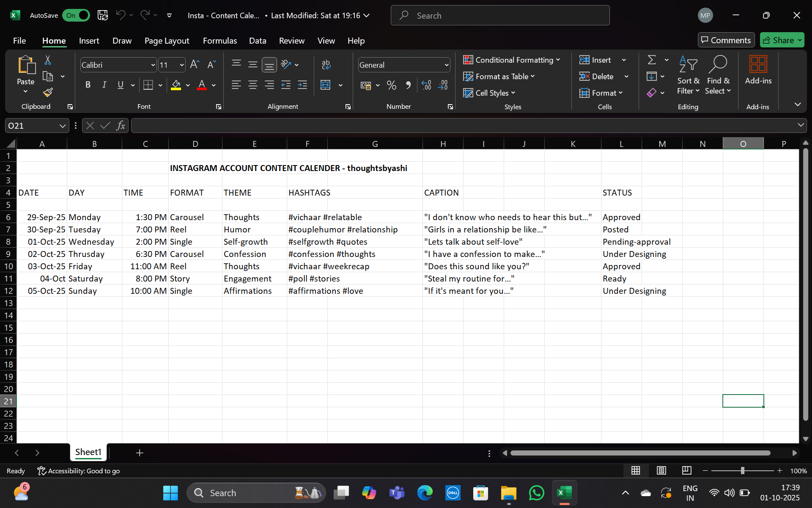The image size is (812, 508).
Task: Switch to the Formulas ribbon tab
Action: pos(219,41)
